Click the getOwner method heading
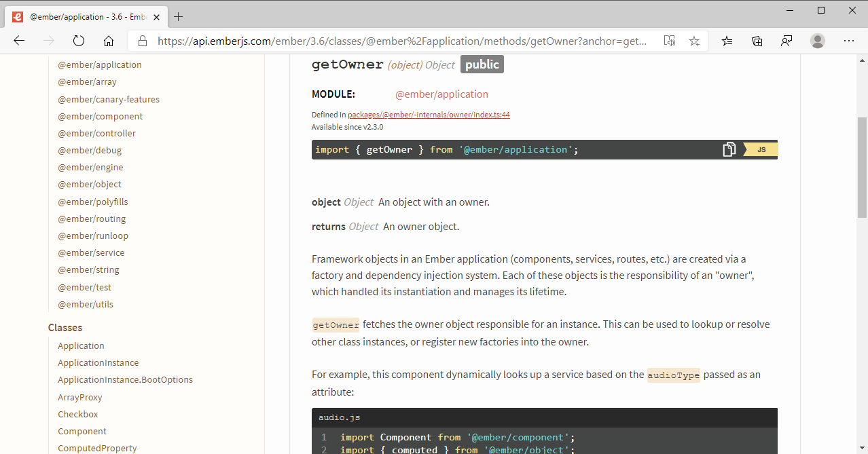This screenshot has width=868, height=454. tap(347, 64)
